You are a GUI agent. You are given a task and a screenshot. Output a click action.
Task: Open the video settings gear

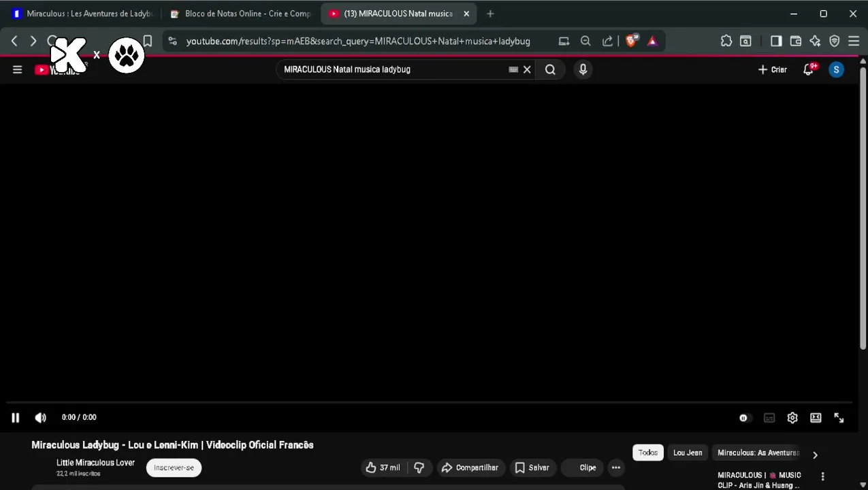[792, 418]
